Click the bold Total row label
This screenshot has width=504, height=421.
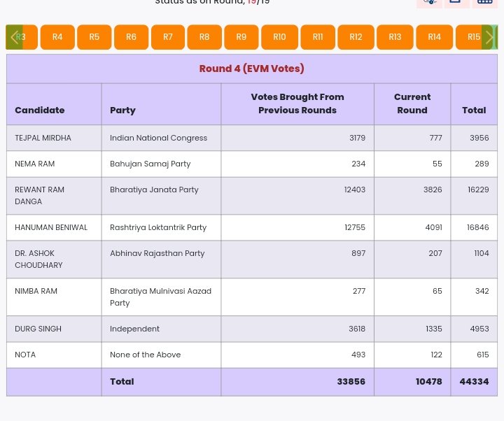(x=122, y=382)
